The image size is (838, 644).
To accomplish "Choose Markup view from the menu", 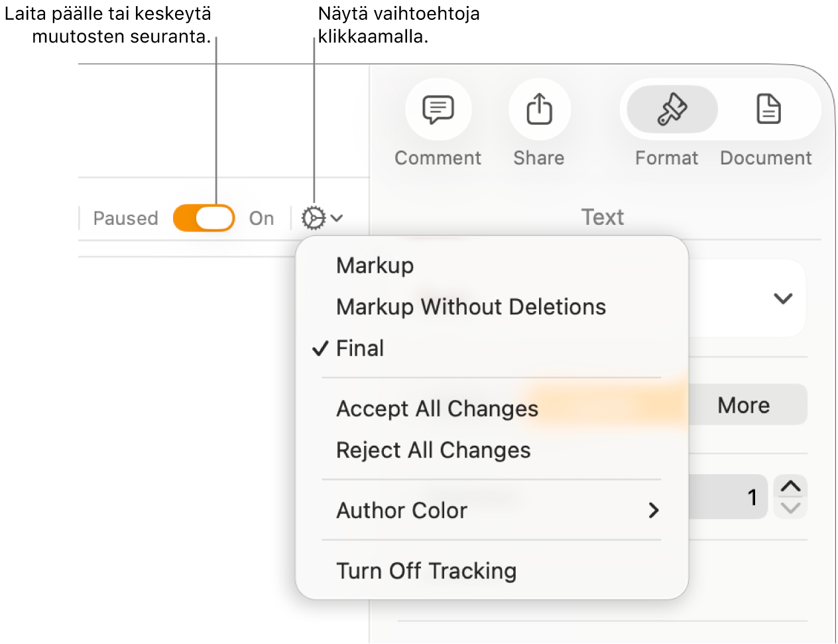I will tap(375, 265).
